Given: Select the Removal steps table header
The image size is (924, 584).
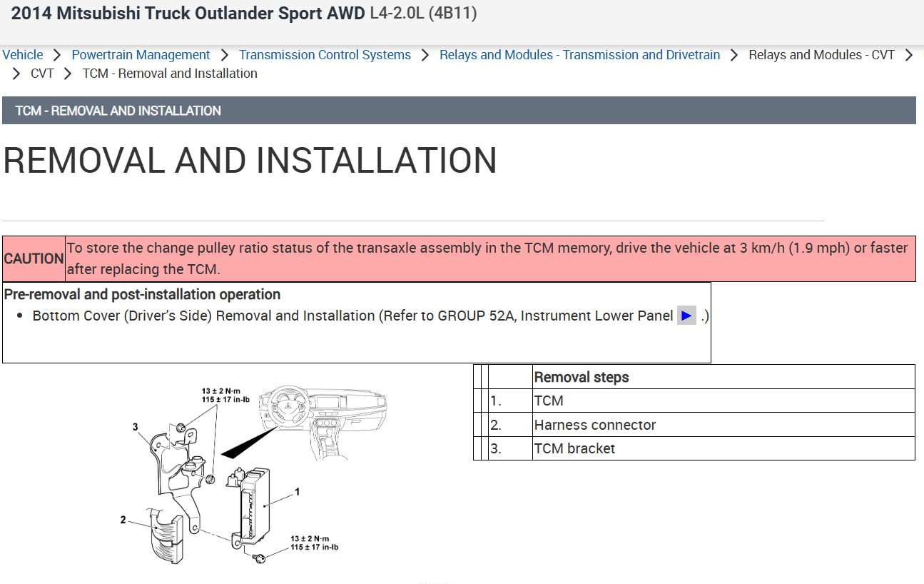Looking at the screenshot, I should (724, 377).
